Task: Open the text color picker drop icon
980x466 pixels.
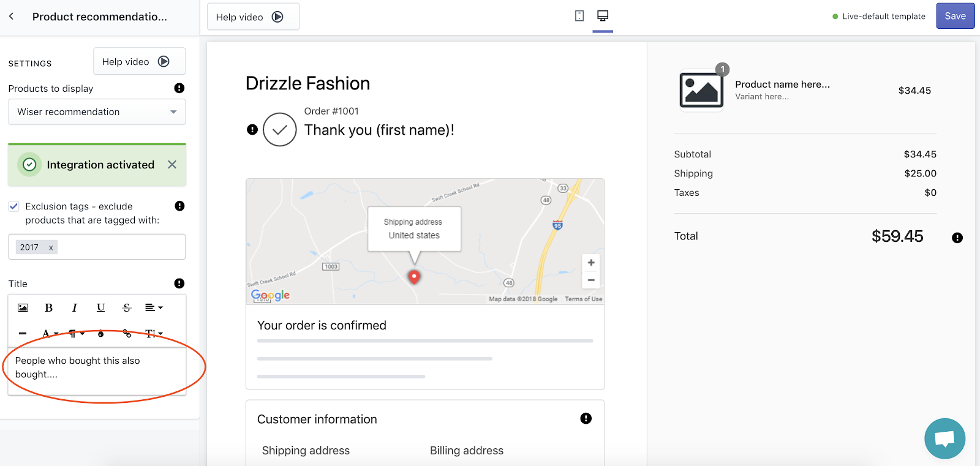Action: coord(101,334)
